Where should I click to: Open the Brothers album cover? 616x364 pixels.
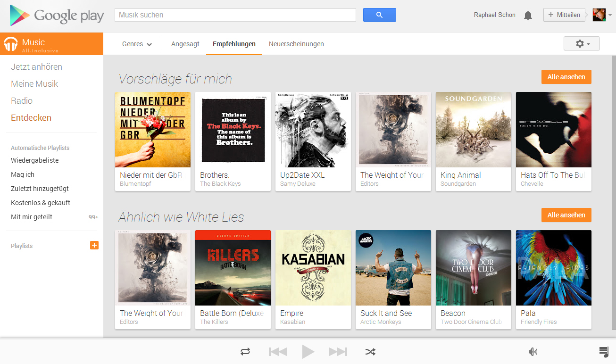tap(233, 130)
